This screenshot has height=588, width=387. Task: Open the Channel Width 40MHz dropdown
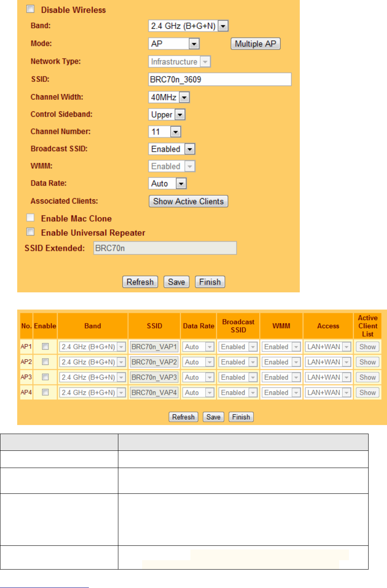pos(169,97)
